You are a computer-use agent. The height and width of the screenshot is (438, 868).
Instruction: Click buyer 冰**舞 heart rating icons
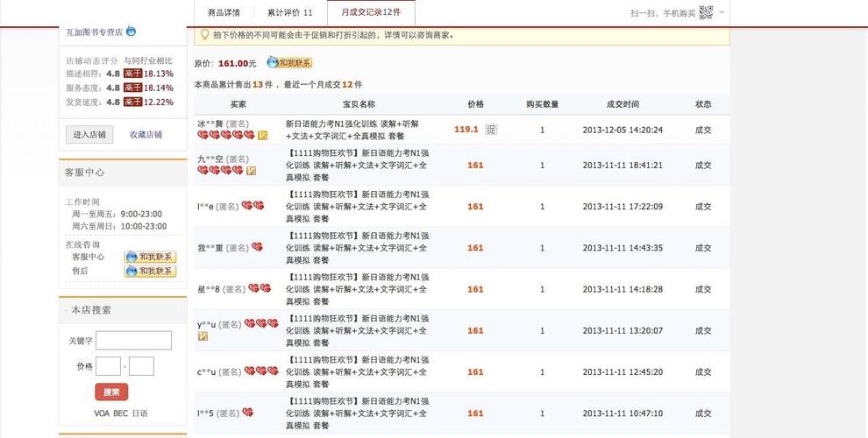click(226, 135)
